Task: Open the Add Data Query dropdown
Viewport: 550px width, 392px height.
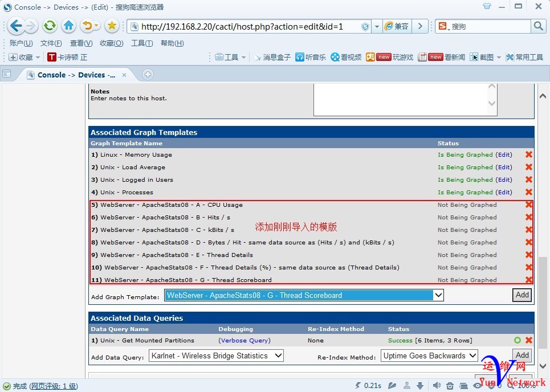Action: coord(216,356)
